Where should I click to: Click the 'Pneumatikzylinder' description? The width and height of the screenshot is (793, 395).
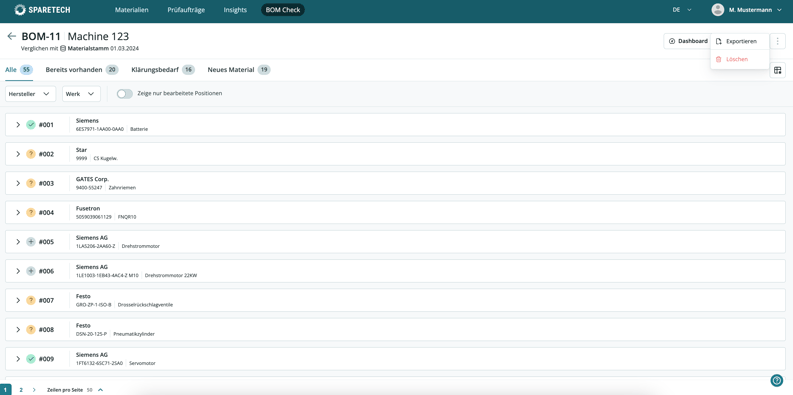(134, 334)
